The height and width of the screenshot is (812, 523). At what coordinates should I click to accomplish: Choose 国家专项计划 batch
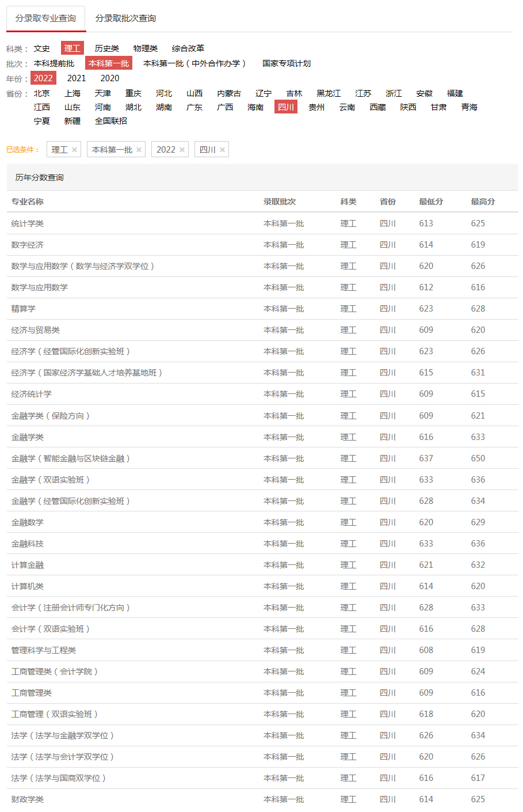(287, 63)
